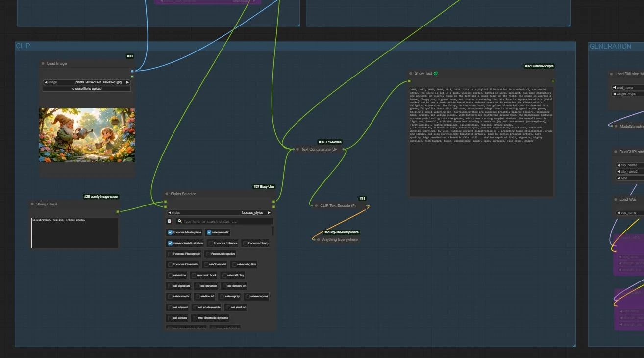Click the gnome and fairy image preview
644x358 pixels.
click(x=87, y=135)
